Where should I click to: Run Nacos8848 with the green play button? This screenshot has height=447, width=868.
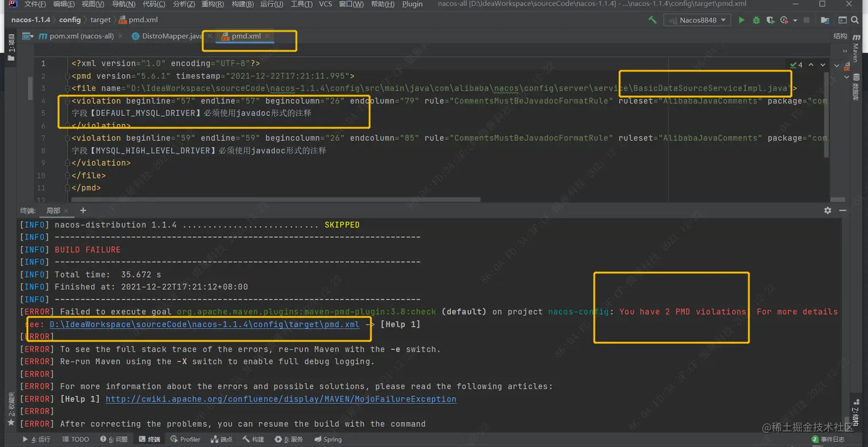(x=742, y=20)
